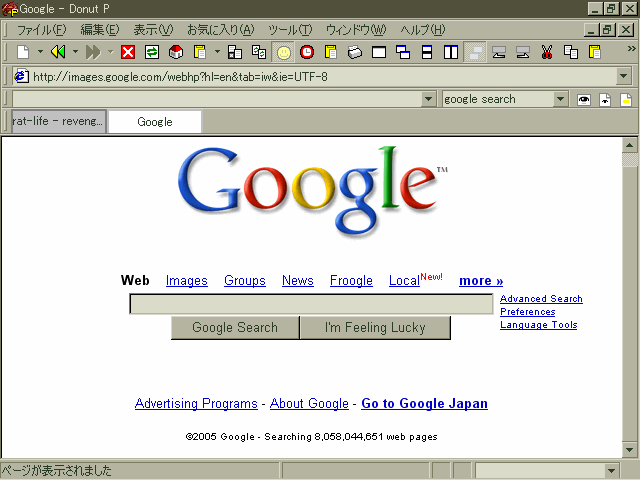Open Advanced Search link

[x=541, y=299]
